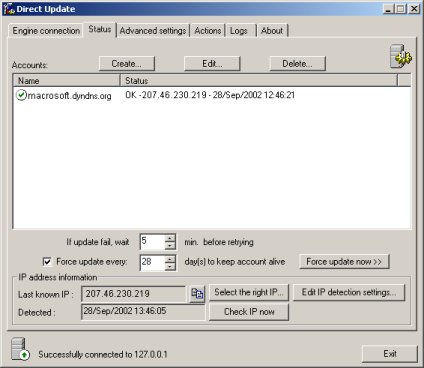This screenshot has width=424, height=368.
Task: Click the Delete... account button
Action: tap(297, 63)
